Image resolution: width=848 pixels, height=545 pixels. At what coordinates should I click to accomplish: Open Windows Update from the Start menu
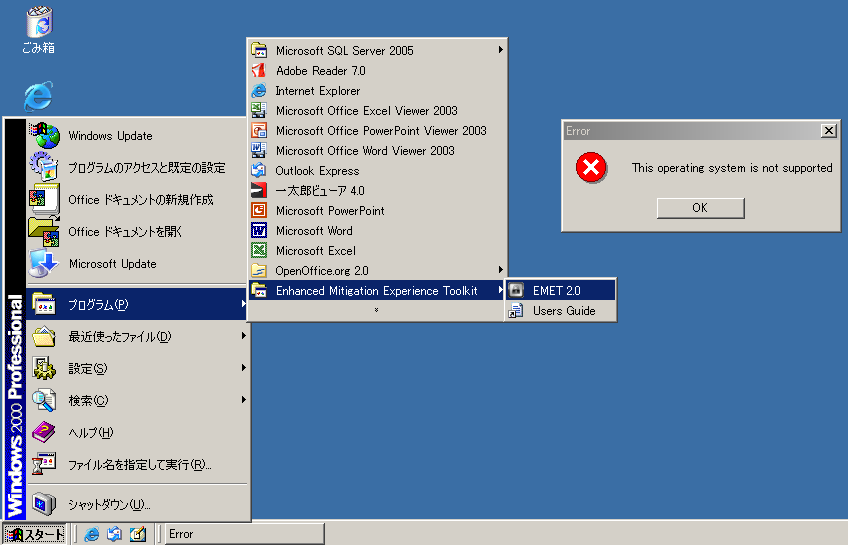point(137,136)
